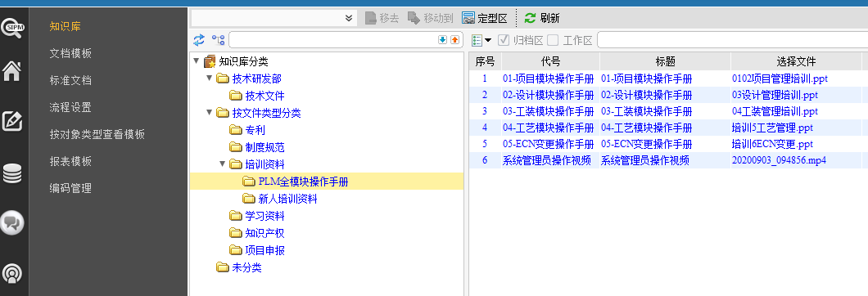Select 文档模板 in the side menu
Viewport: 868px width, 296px height.
[x=70, y=53]
